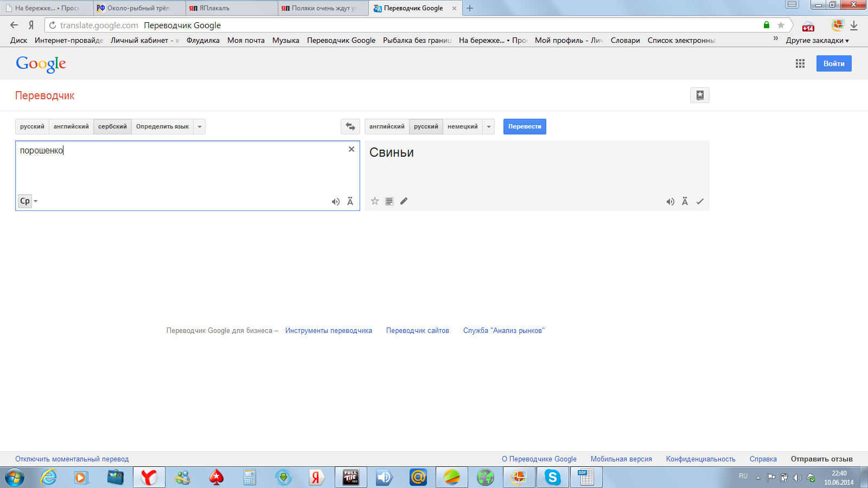The width and height of the screenshot is (868, 488).
Task: Switch to Около-рыбный трёп tab
Action: tap(138, 8)
